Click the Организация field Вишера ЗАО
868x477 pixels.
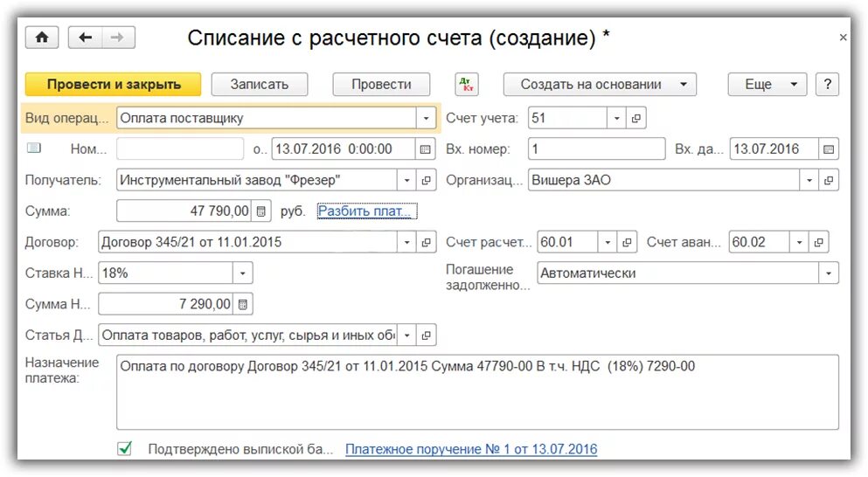click(664, 180)
